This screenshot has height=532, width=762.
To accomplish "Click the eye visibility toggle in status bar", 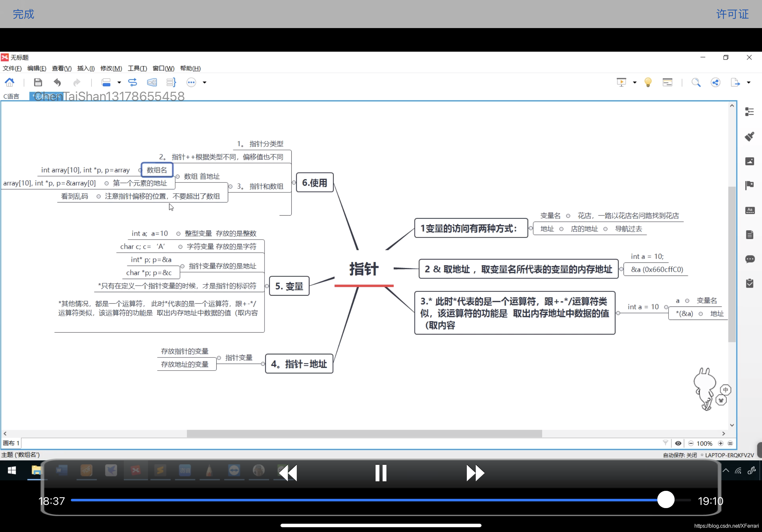I will 678,443.
